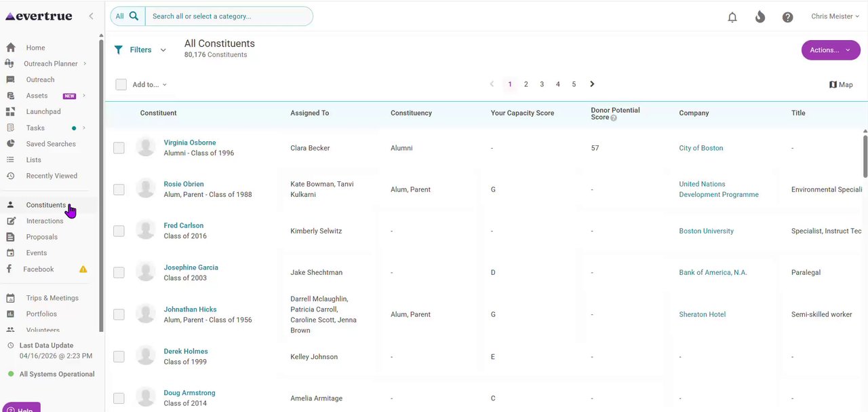The width and height of the screenshot is (868, 412).
Task: Click the search magnifier icon
Action: point(134,16)
